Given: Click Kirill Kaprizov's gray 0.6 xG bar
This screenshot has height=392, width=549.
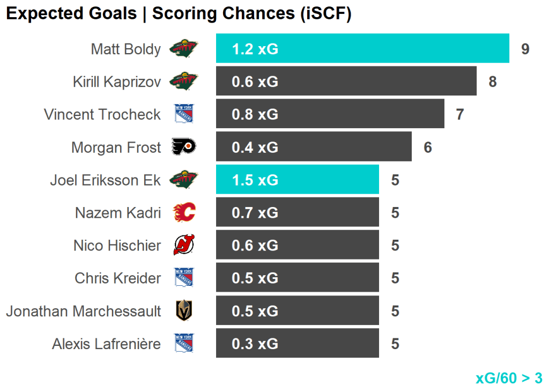Looking at the screenshot, I should click(x=346, y=82).
